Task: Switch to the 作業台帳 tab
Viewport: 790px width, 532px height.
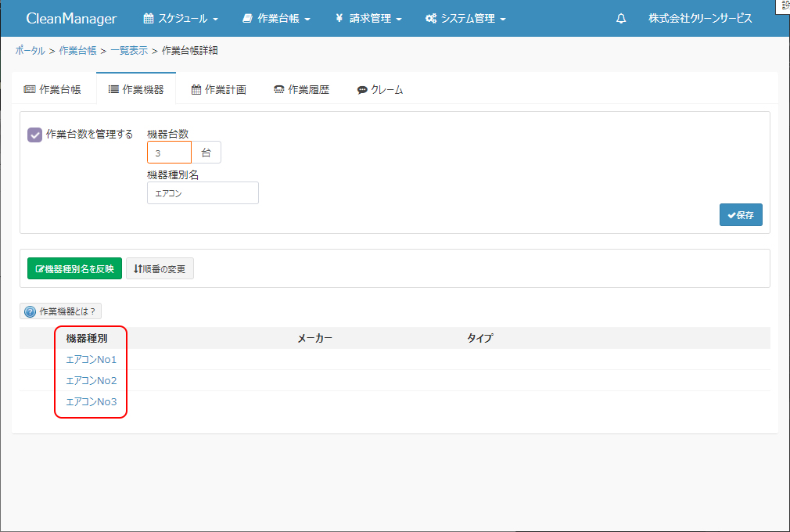Action: (x=52, y=89)
